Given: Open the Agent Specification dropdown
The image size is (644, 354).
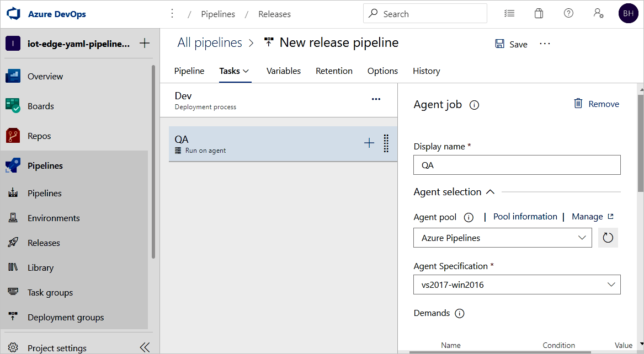Looking at the screenshot, I should 517,285.
